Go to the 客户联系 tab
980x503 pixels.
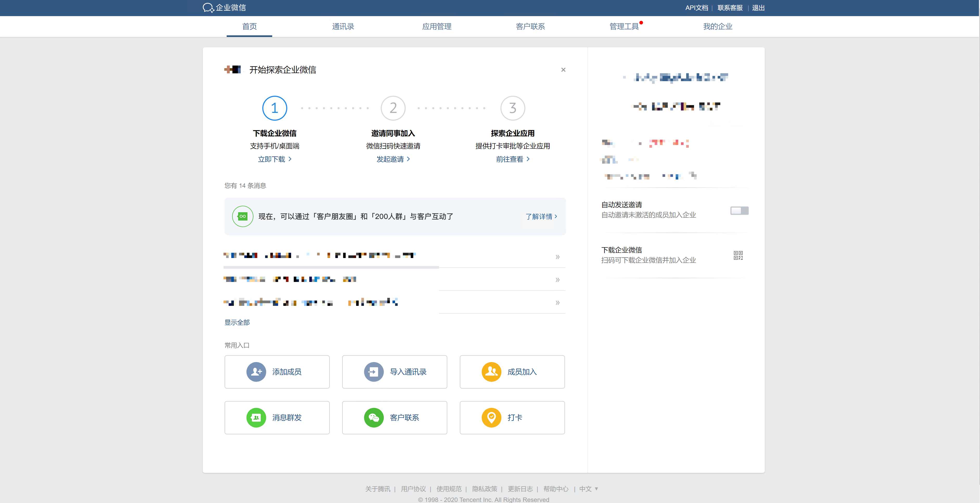click(x=530, y=26)
